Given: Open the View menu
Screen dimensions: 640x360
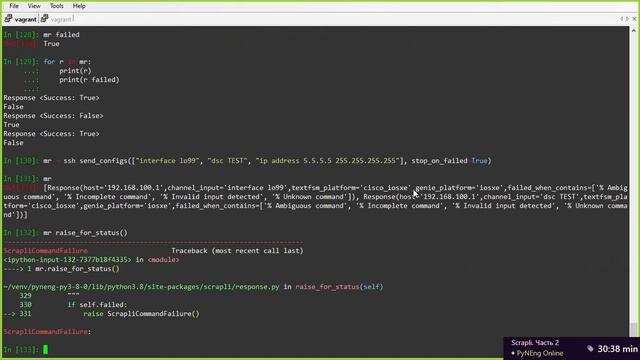Looking at the screenshot, I should click(x=34, y=6).
